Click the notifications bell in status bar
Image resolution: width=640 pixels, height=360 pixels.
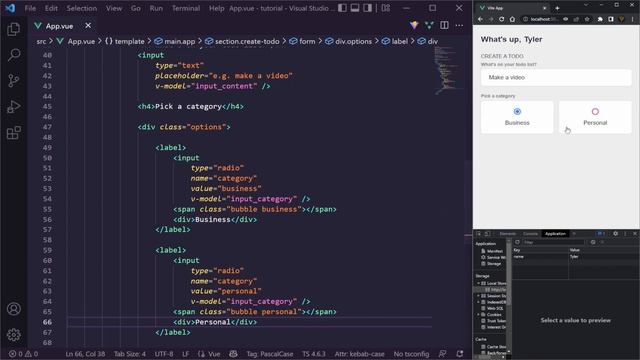(x=460, y=353)
